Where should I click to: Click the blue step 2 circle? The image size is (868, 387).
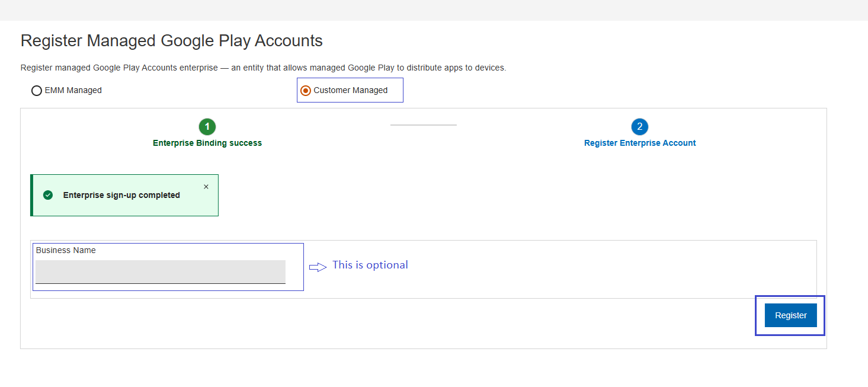tap(640, 126)
